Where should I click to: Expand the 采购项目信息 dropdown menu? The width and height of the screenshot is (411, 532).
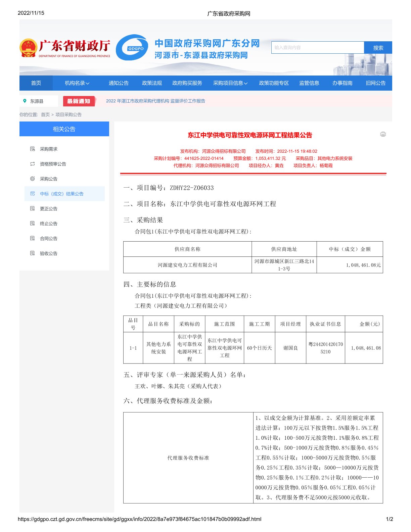pyautogui.click(x=230, y=83)
